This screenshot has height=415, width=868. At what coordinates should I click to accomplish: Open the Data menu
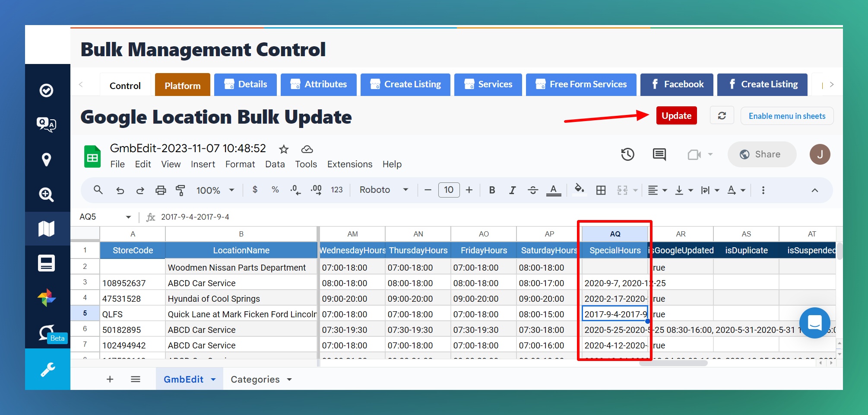tap(275, 164)
